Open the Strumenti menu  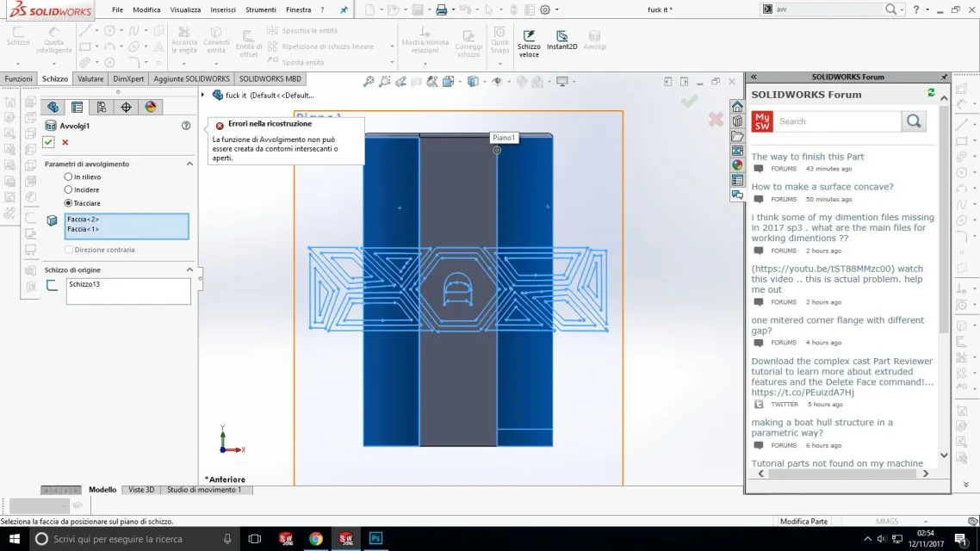pyautogui.click(x=260, y=10)
